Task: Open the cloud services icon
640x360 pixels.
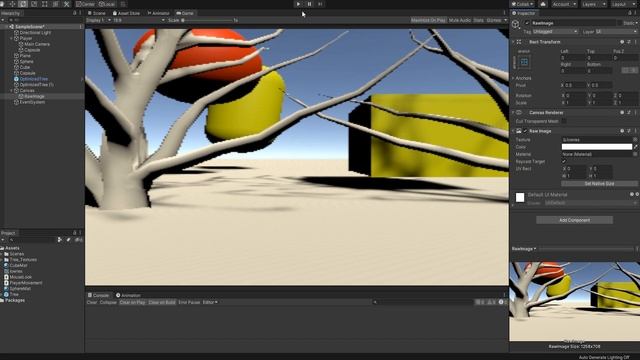Action: click(x=543, y=4)
